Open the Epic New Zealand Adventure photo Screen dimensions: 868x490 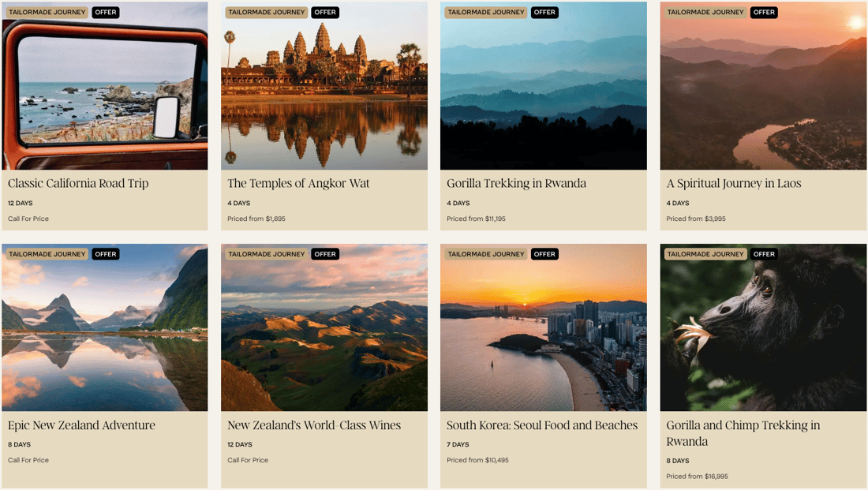click(105, 327)
